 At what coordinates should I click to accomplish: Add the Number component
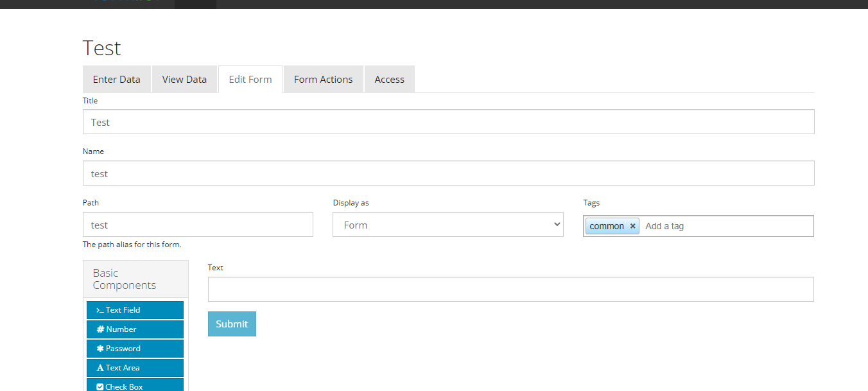135,329
